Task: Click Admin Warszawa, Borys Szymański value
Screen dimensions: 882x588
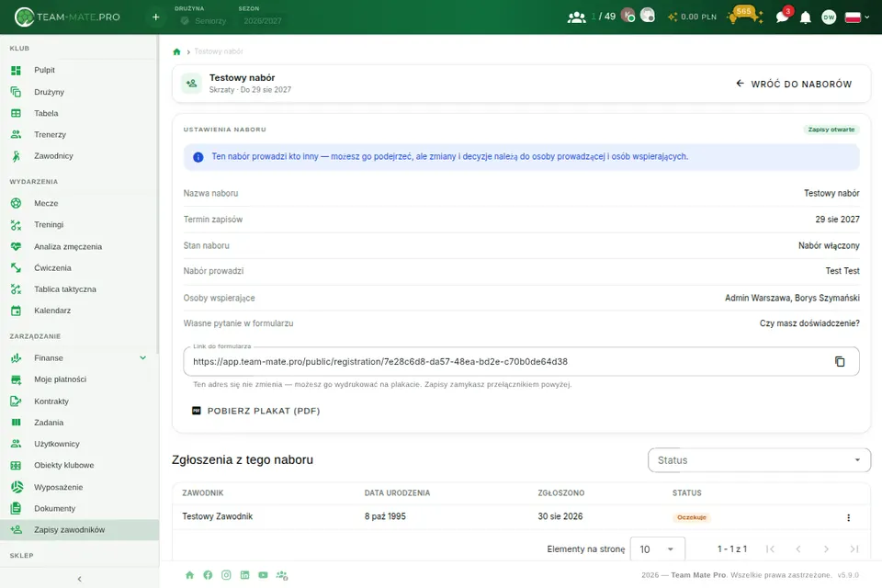Action: click(792, 298)
